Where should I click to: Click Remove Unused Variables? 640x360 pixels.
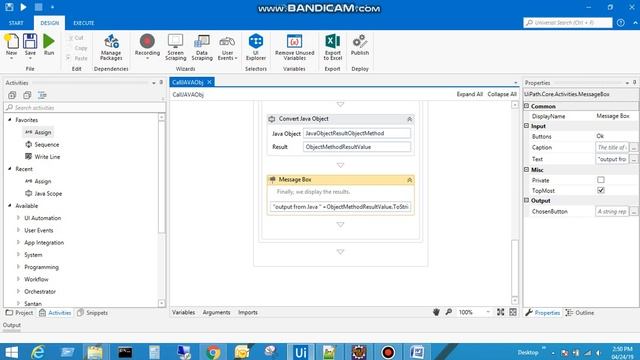pos(295,47)
